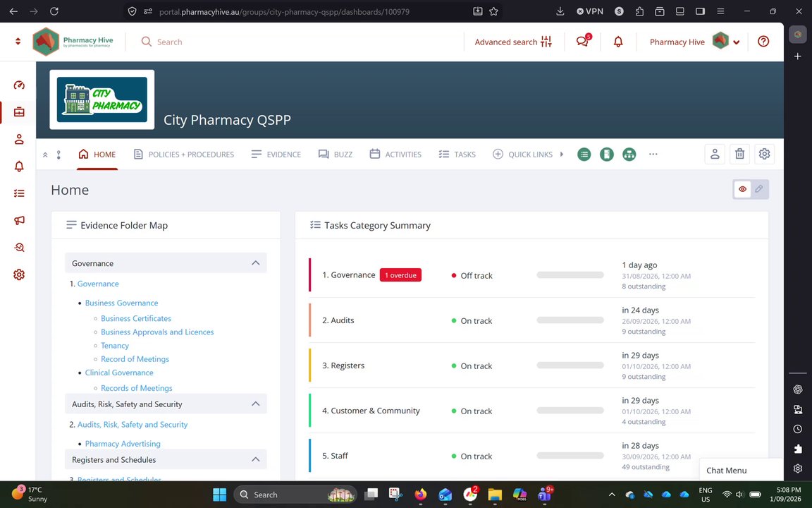Collapse the Governance folder section
The height and width of the screenshot is (508, 812).
(256, 262)
